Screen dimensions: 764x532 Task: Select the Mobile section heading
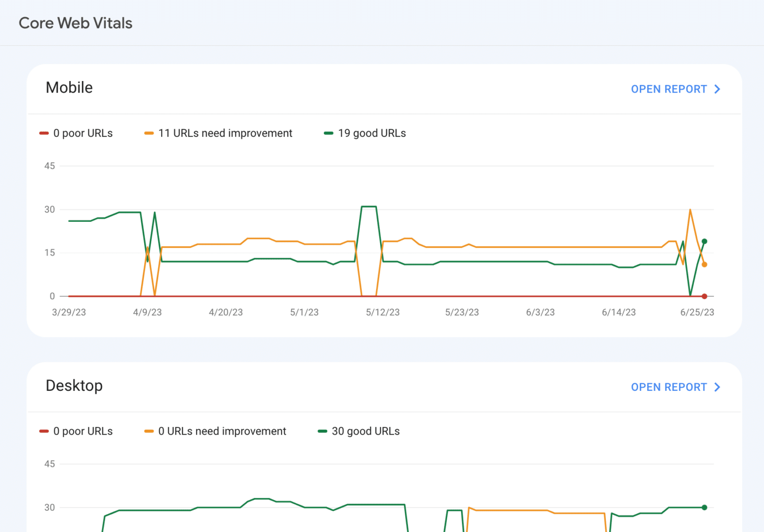click(69, 88)
